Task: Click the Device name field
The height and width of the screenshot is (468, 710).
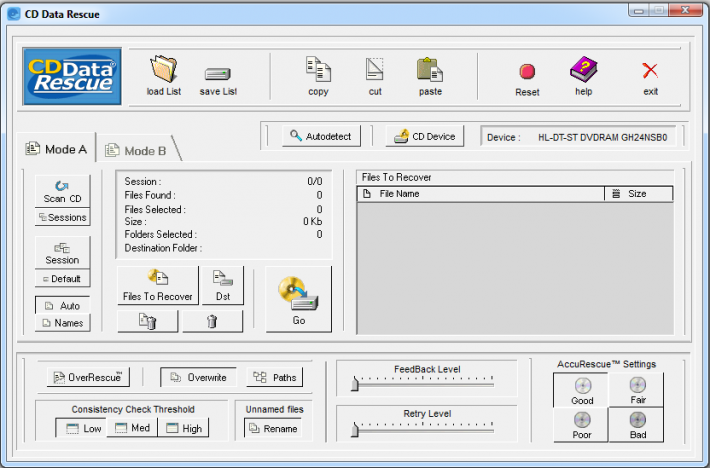Action: pyautogui.click(x=578, y=137)
